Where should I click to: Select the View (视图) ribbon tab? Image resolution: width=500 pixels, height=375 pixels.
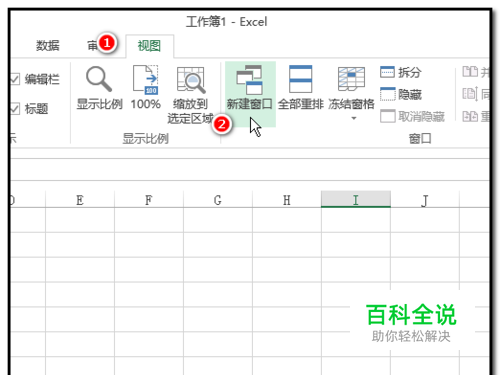[x=149, y=46]
